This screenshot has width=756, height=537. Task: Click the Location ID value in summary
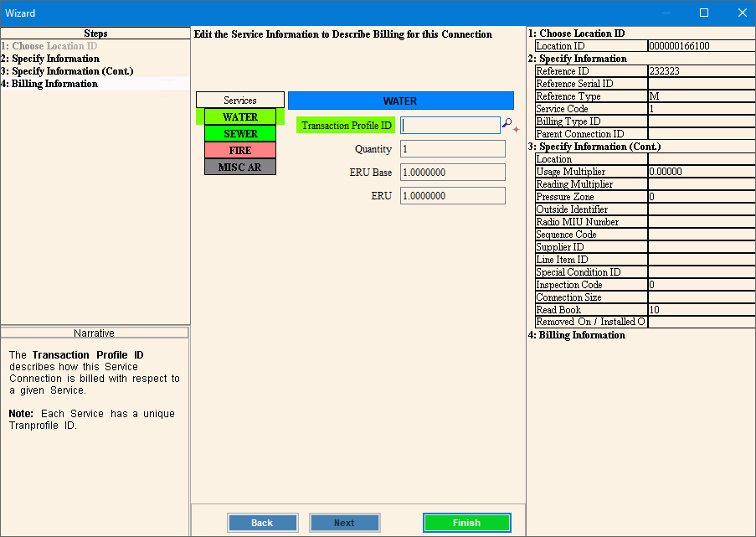click(701, 46)
